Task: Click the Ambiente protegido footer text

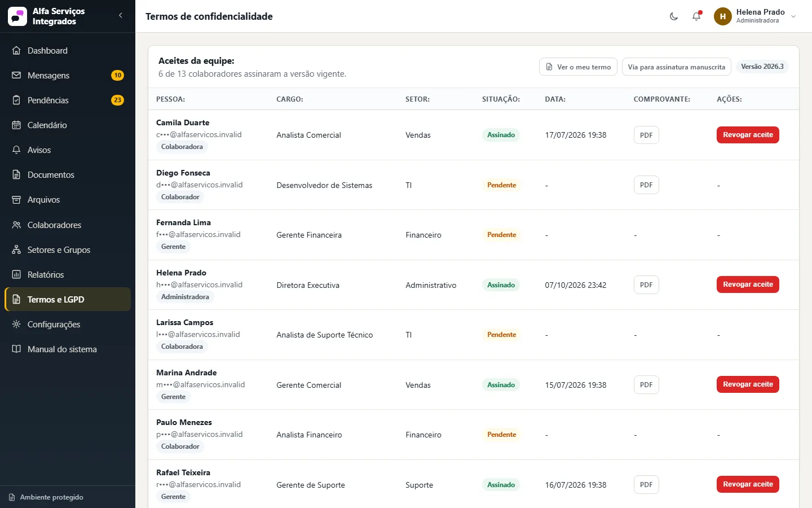Action: 52,497
